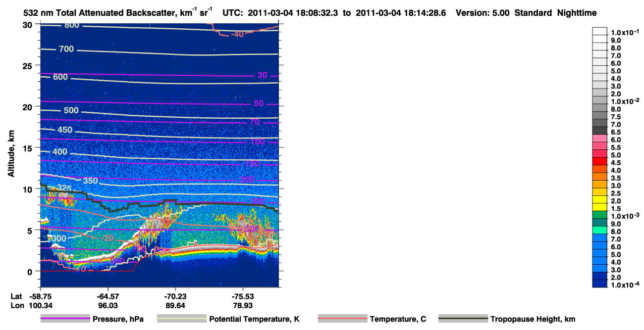
Task: Click the "Version: 5.00" header text
Action: (482, 13)
